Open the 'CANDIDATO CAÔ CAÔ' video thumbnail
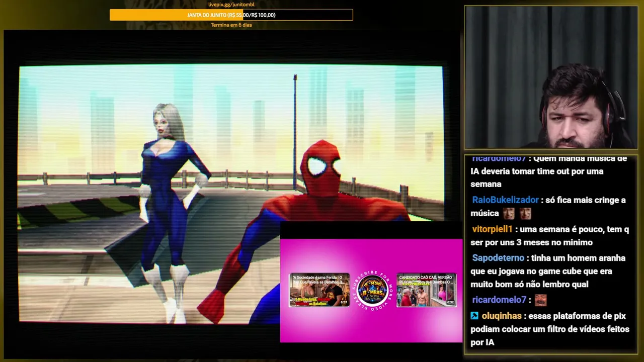The width and height of the screenshot is (644, 362). pyautogui.click(x=426, y=290)
